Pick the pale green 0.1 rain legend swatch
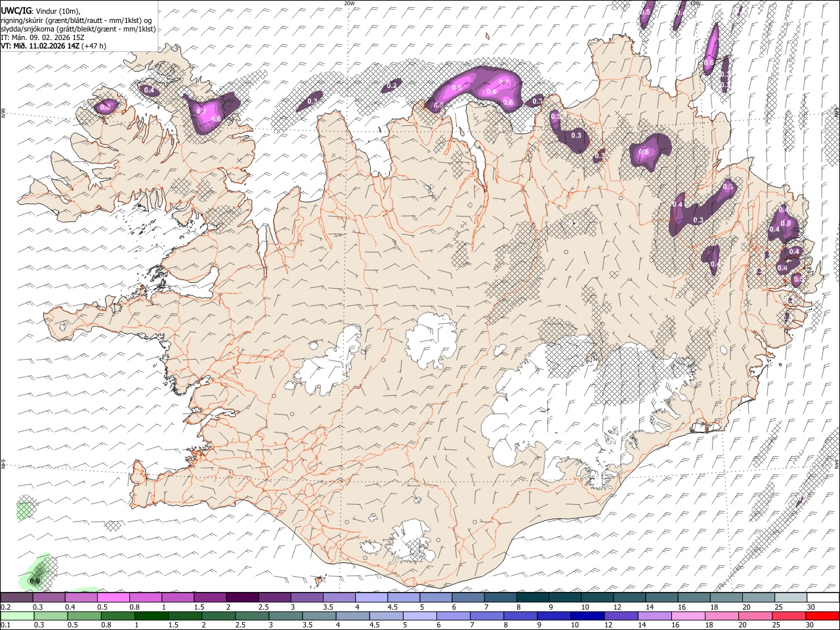Viewport: 840px width, 630px height. tap(17, 616)
